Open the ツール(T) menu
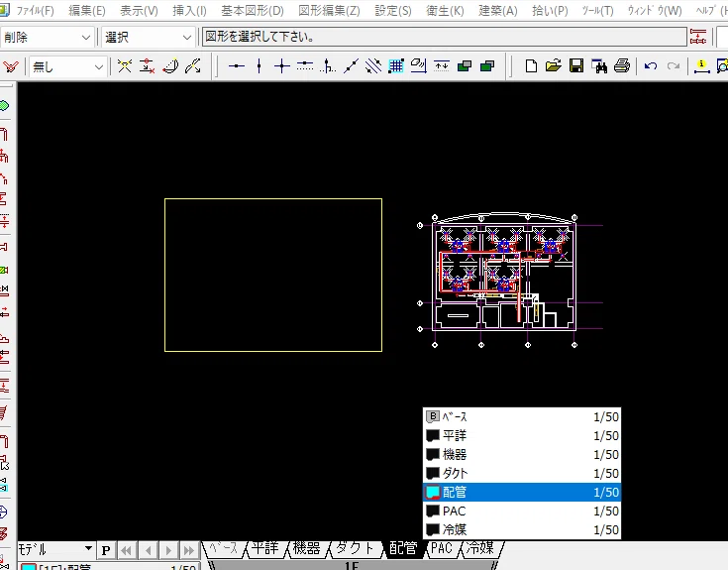Screen dimensions: 728x570 coord(597,10)
